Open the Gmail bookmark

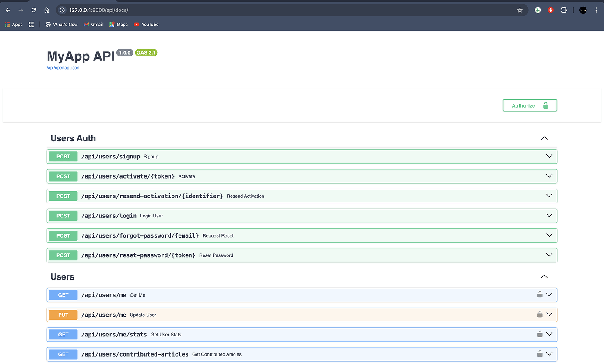pyautogui.click(x=93, y=24)
